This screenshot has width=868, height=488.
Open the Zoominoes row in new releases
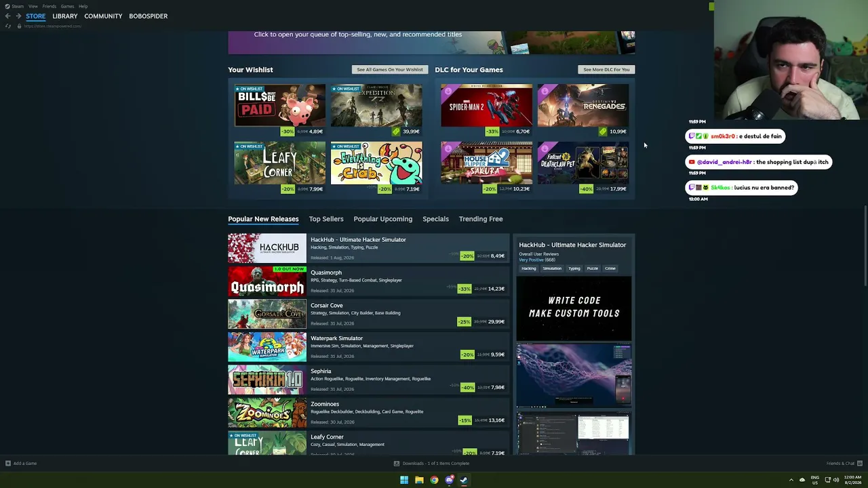tap(368, 413)
